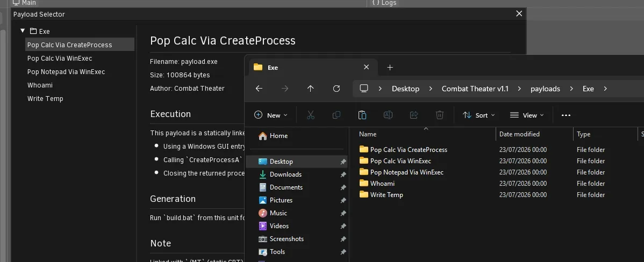Expand chevron after Exe breadcrumb
The image size is (644, 262).
click(605, 89)
